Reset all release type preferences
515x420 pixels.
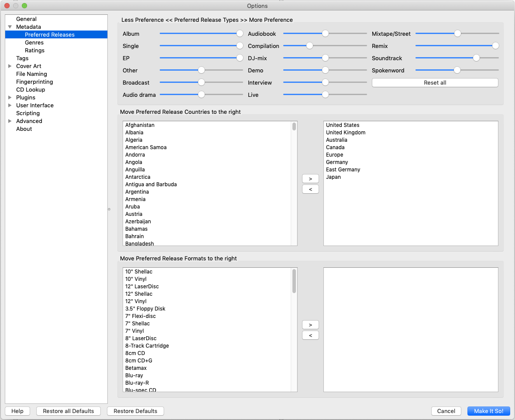pos(435,83)
